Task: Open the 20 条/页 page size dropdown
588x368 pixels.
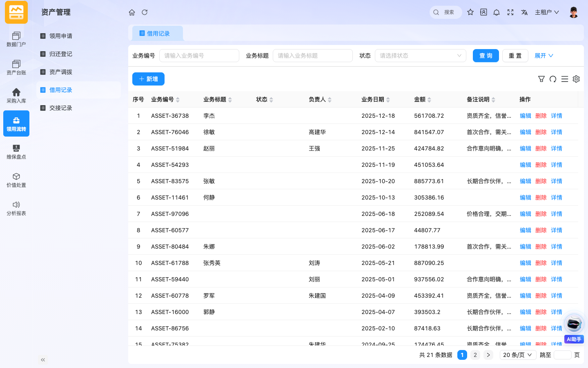Action: (518, 355)
